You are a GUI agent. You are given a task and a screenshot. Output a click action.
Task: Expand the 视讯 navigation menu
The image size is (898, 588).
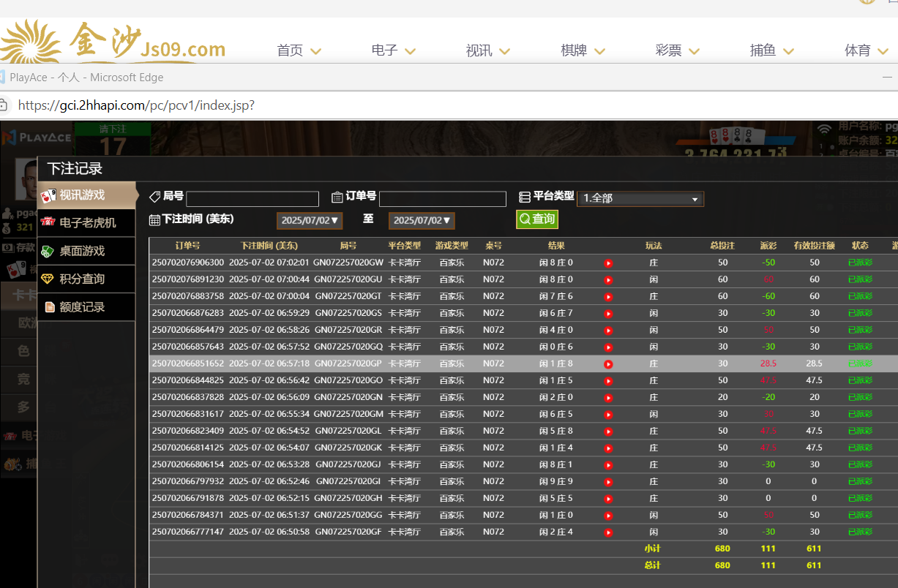pos(487,50)
